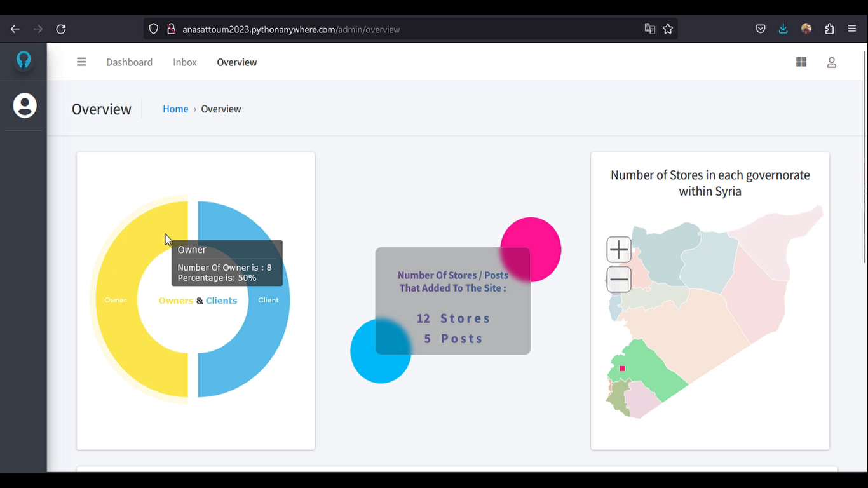Open the browser application menu
Image resolution: width=868 pixels, height=488 pixels.
click(852, 29)
